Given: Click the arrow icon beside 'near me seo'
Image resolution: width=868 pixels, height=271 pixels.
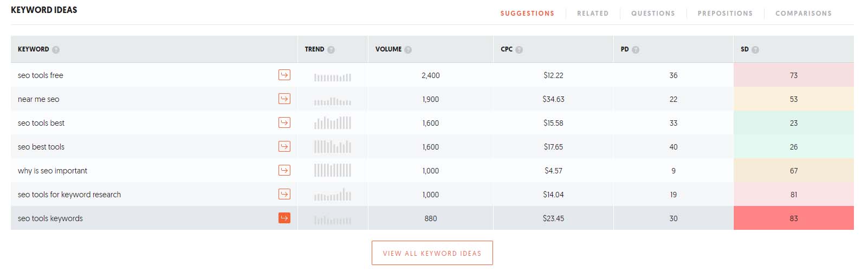Looking at the screenshot, I should [284, 99].
